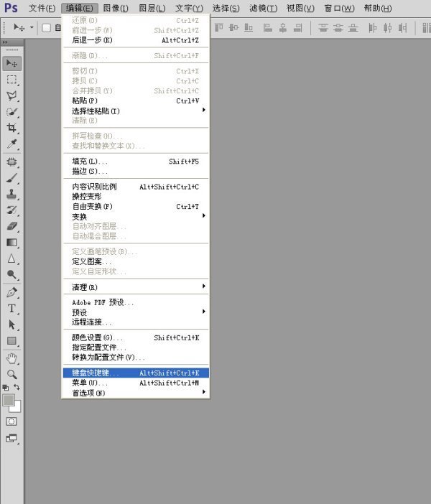Select the Eraser tool

point(12,226)
